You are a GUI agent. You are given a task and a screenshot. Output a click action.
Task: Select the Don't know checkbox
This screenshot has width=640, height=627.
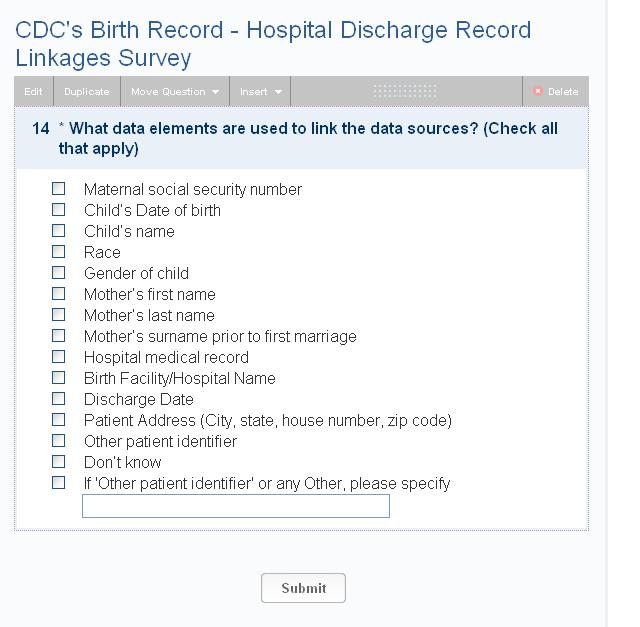(x=59, y=462)
